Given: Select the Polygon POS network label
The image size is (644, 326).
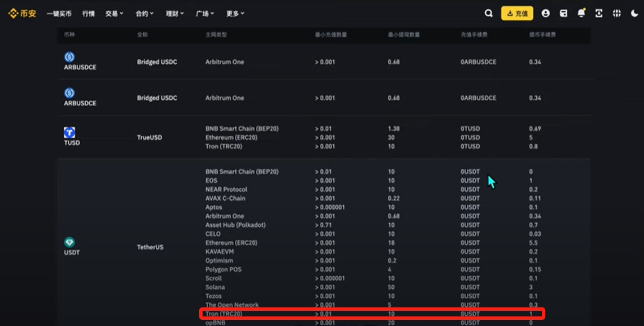Looking at the screenshot, I should [224, 270].
